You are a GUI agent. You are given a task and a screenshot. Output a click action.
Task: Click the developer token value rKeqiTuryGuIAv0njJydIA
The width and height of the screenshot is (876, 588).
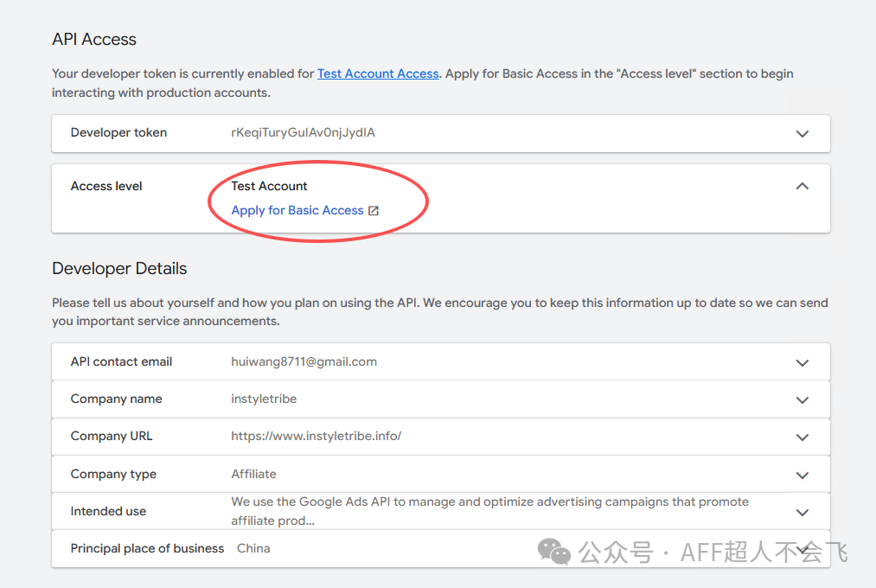303,132
